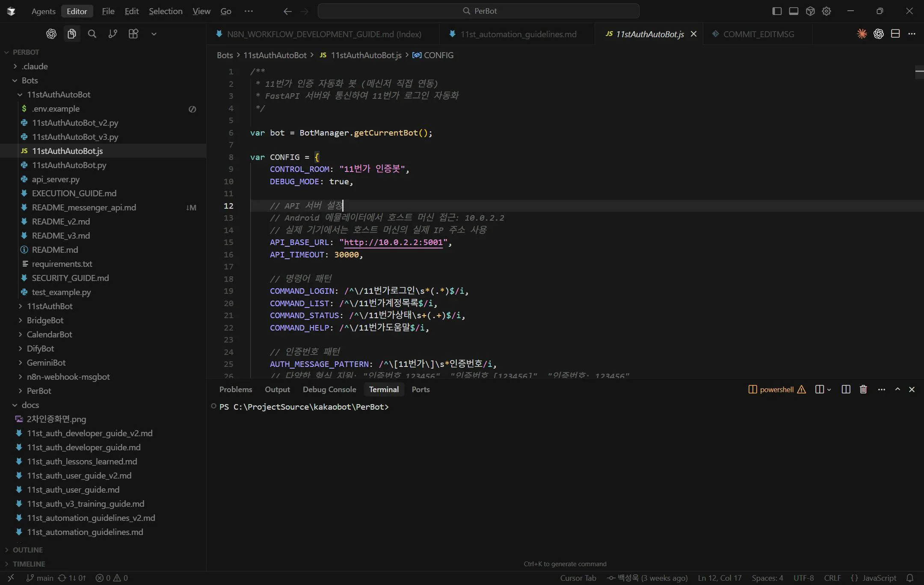
Task: Expand the OUTLINE section
Action: coord(27,550)
